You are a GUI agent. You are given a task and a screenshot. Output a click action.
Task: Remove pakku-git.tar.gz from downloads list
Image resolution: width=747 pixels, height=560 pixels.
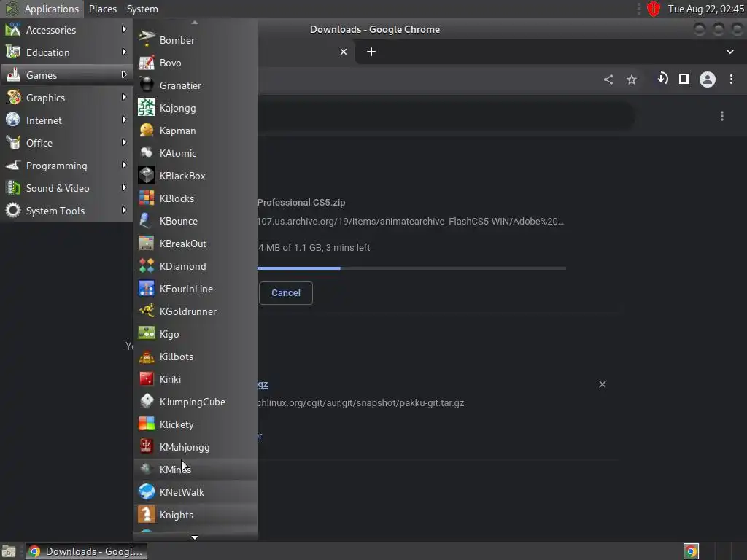tap(602, 384)
